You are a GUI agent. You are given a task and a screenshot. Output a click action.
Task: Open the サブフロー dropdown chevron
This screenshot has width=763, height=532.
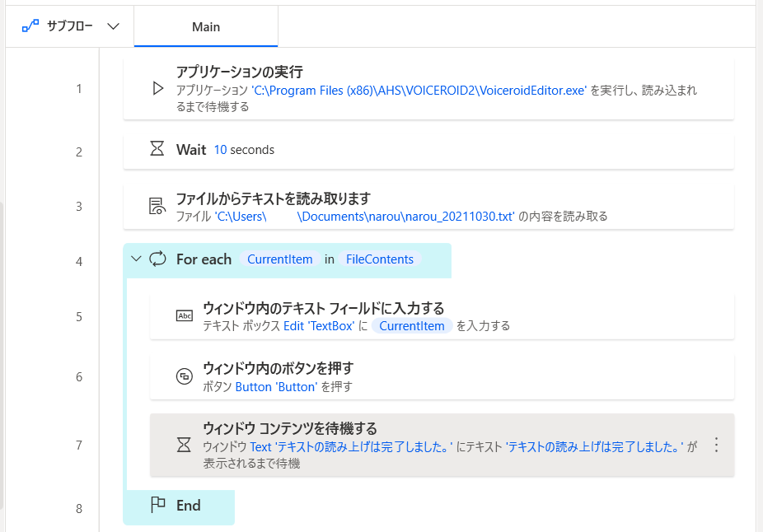pos(113,26)
